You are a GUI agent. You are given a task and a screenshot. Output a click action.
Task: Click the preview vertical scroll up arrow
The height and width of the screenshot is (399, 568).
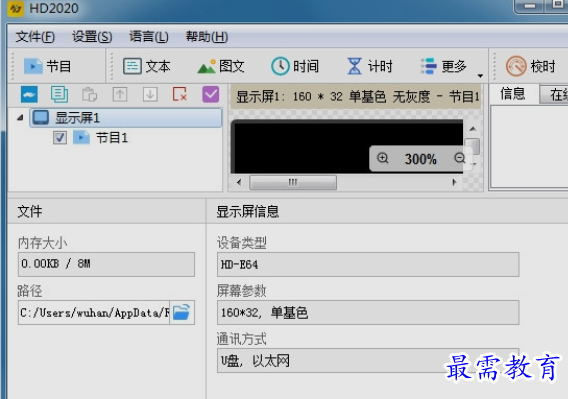[473, 129]
